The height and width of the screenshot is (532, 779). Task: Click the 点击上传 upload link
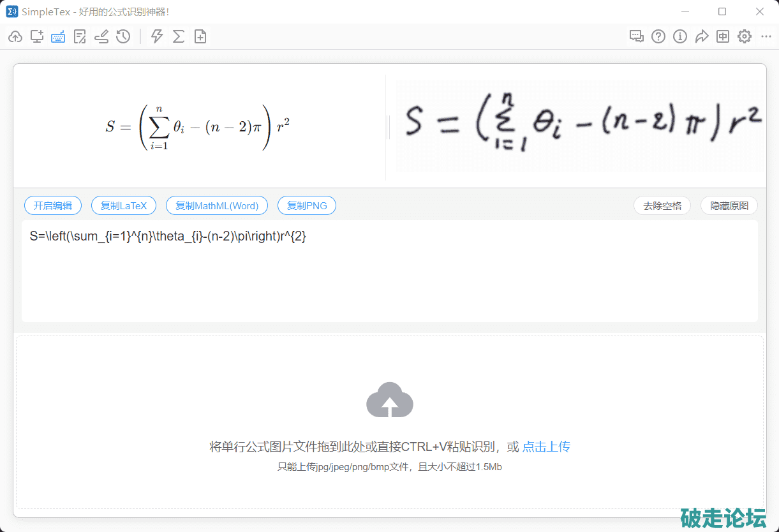[x=546, y=447]
